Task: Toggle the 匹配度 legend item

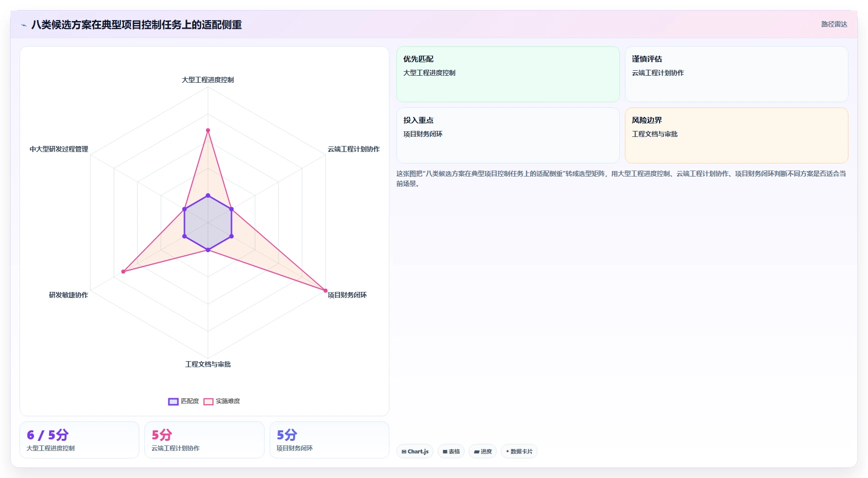Action: point(184,401)
